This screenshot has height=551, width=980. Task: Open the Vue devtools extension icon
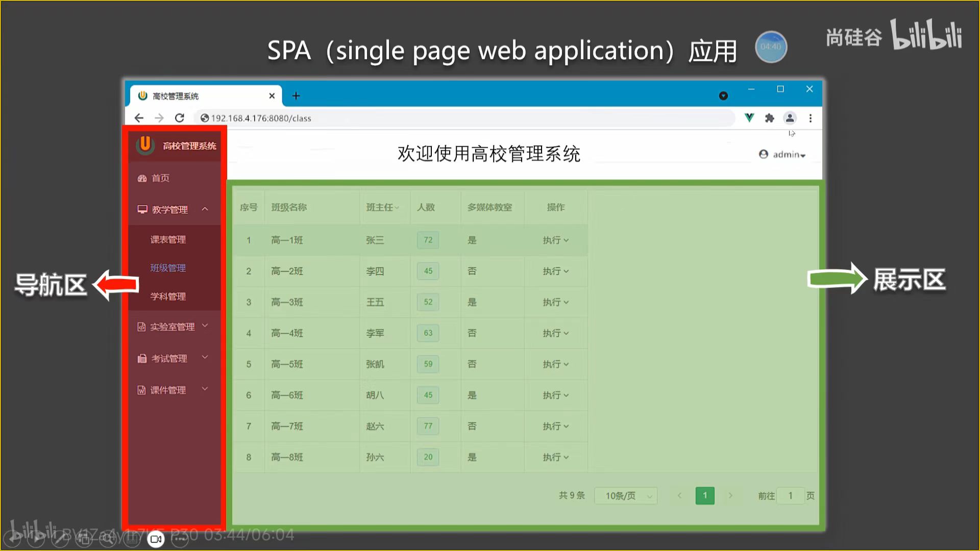pos(749,118)
